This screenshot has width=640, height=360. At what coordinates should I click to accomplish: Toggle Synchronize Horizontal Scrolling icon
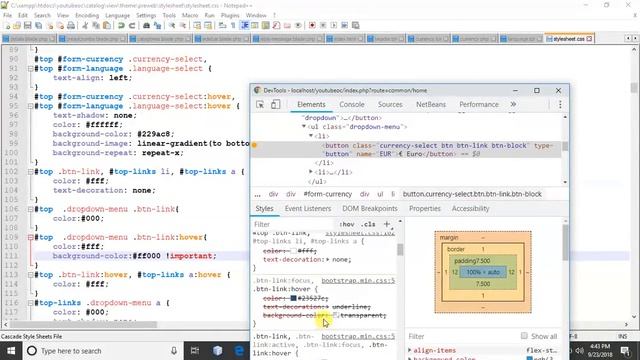click(208, 25)
